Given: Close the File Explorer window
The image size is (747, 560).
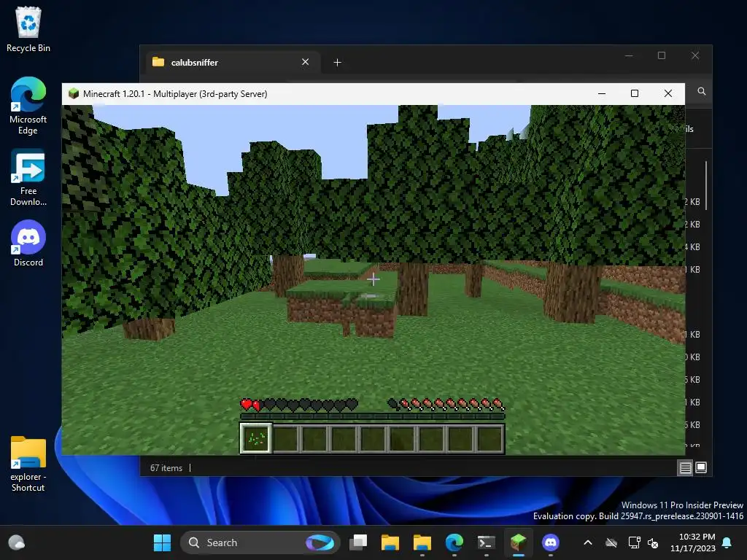Looking at the screenshot, I should point(695,55).
